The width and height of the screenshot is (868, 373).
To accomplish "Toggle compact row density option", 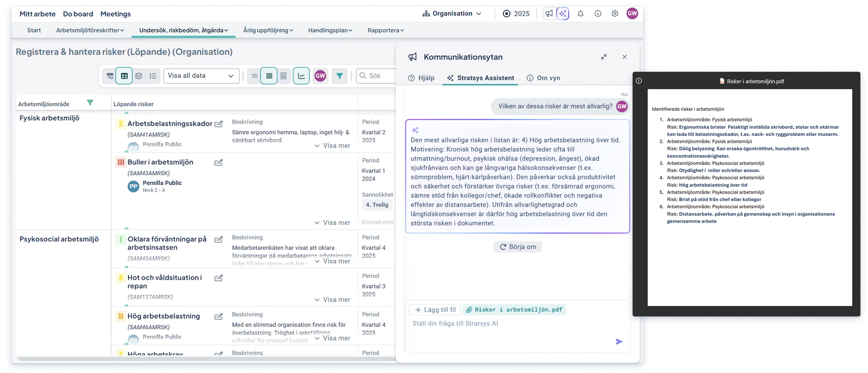I will [x=255, y=76].
